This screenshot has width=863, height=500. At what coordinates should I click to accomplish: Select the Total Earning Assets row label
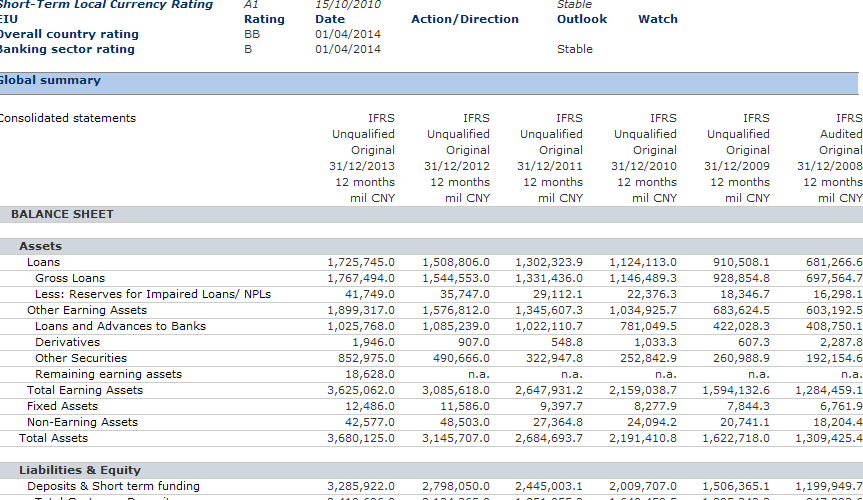click(x=85, y=390)
